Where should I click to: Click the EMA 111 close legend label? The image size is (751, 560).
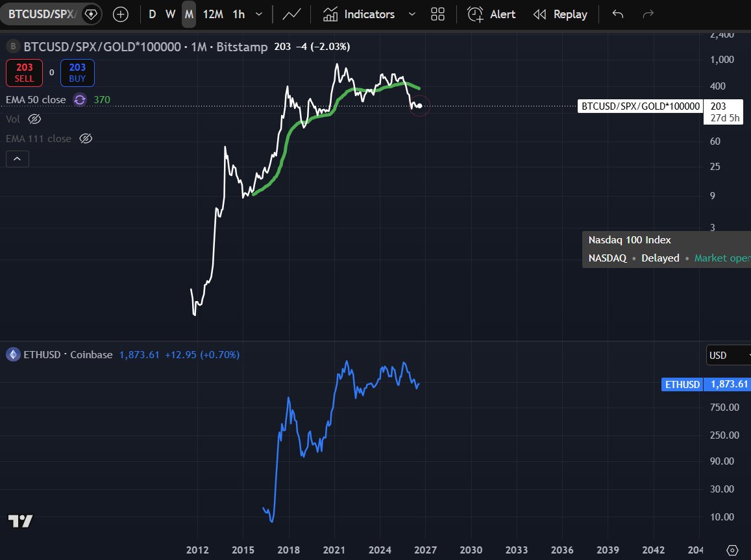[38, 139]
